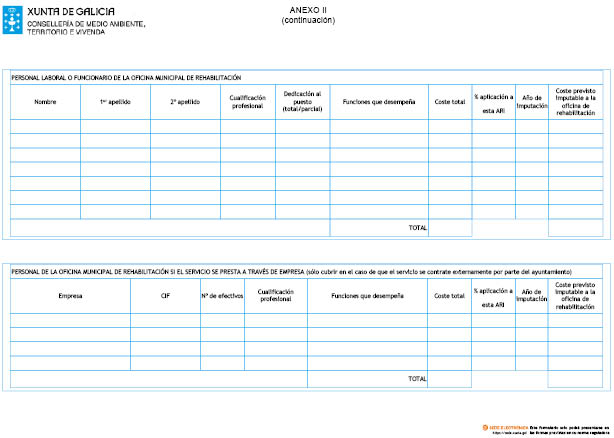Click the TOTAL cost box in bottom table

(450, 379)
